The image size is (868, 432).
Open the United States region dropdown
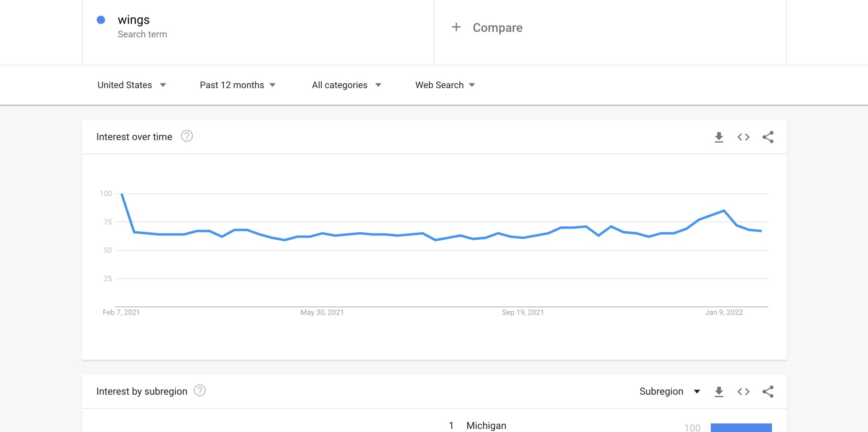pyautogui.click(x=132, y=85)
